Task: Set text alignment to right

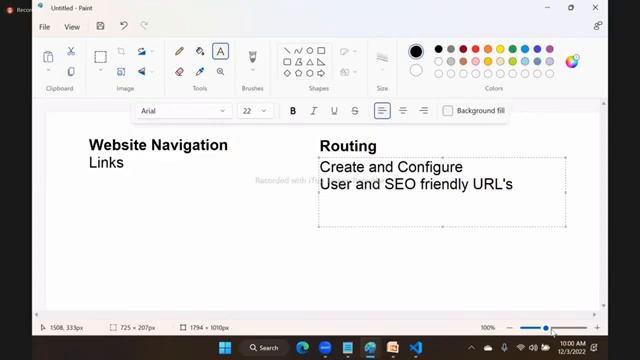Action: coord(424,111)
